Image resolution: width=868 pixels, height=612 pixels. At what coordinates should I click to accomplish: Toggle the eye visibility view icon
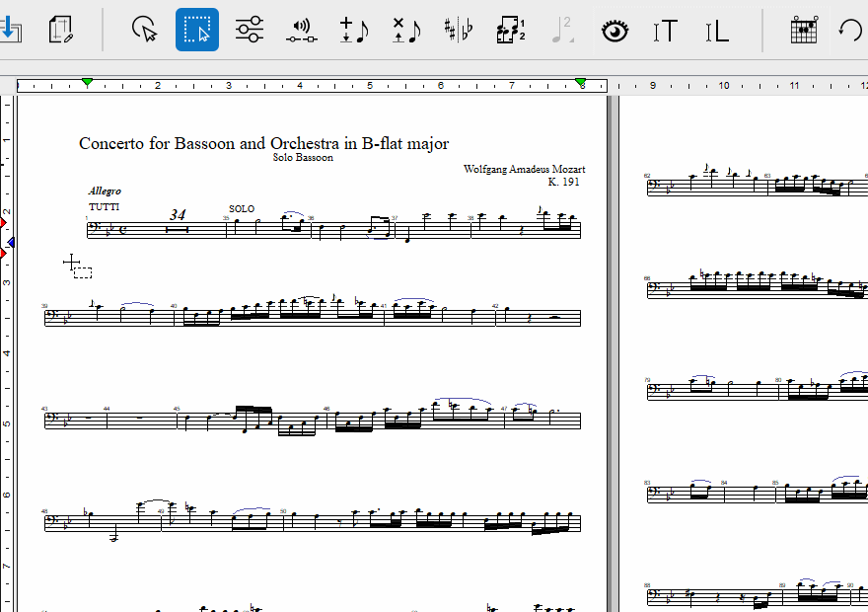(x=615, y=31)
